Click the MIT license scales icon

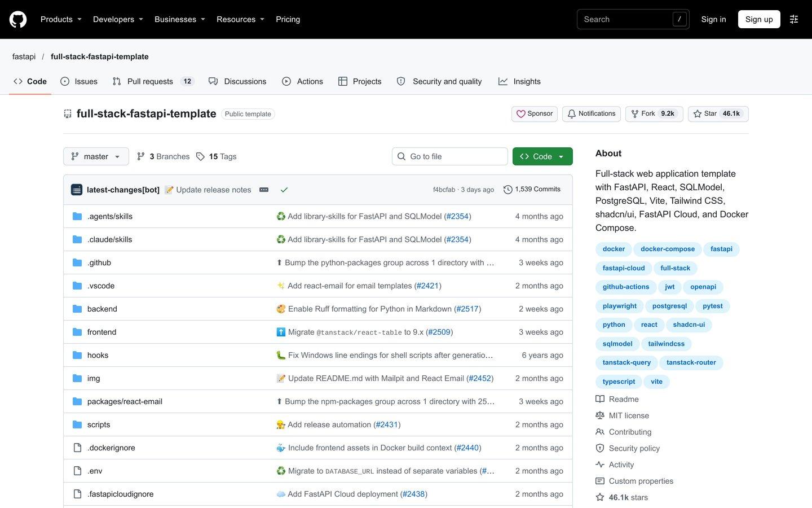pos(600,415)
